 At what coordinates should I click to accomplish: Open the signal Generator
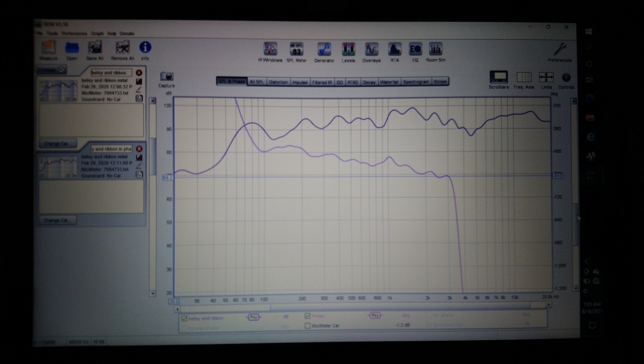pyautogui.click(x=324, y=52)
